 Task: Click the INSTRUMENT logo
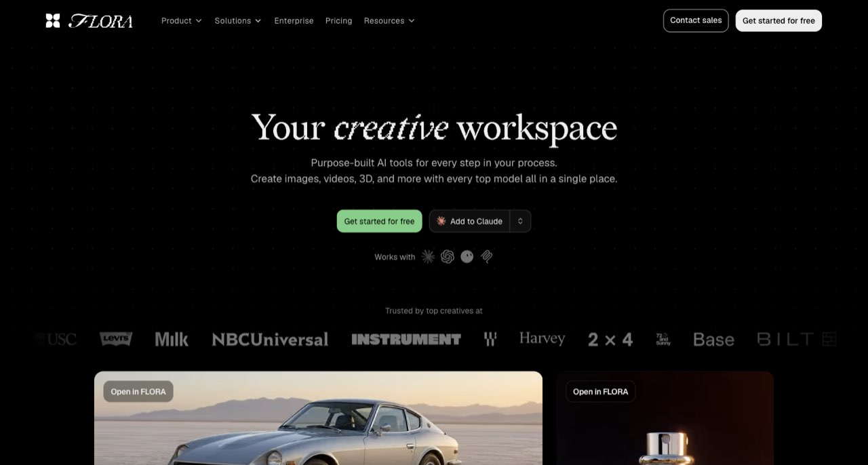click(x=406, y=339)
